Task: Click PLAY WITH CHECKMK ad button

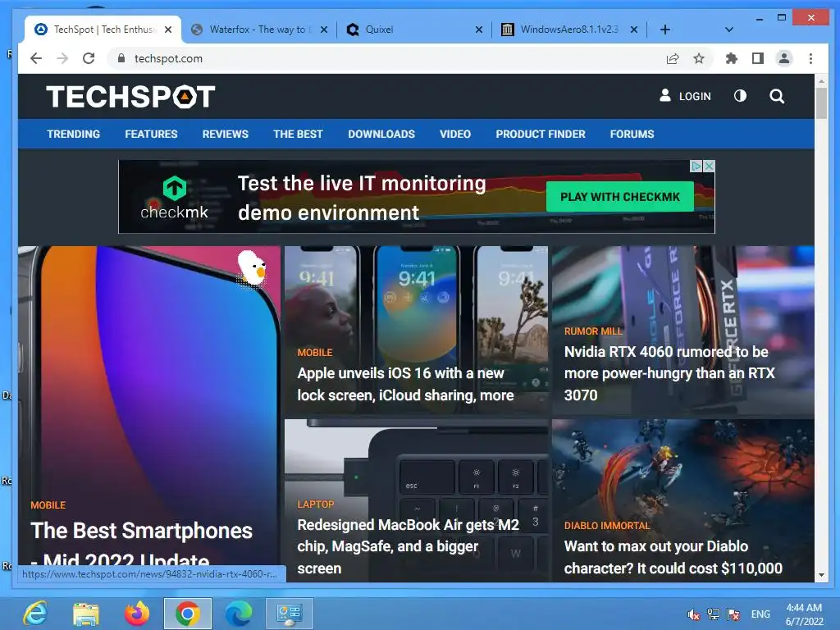Action: [x=620, y=197]
